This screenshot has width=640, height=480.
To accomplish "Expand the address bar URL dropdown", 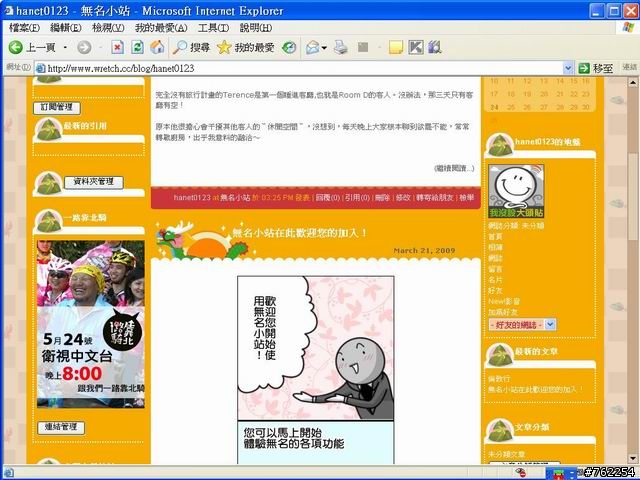I will click(x=568, y=68).
